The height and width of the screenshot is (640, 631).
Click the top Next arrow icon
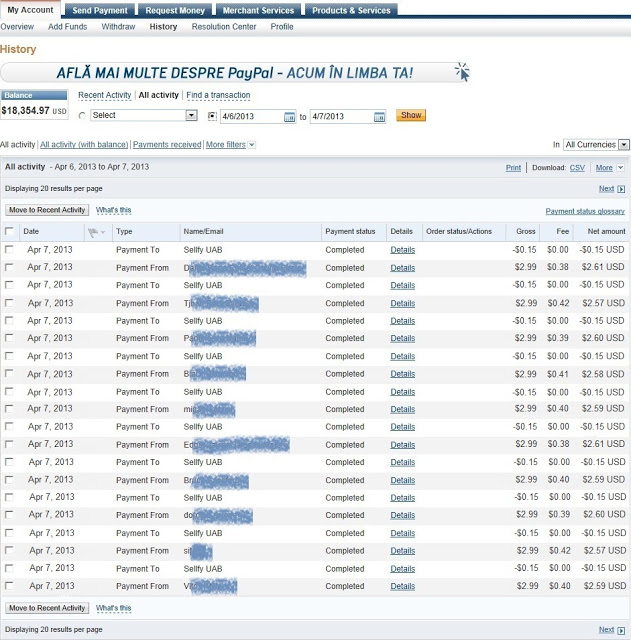621,189
